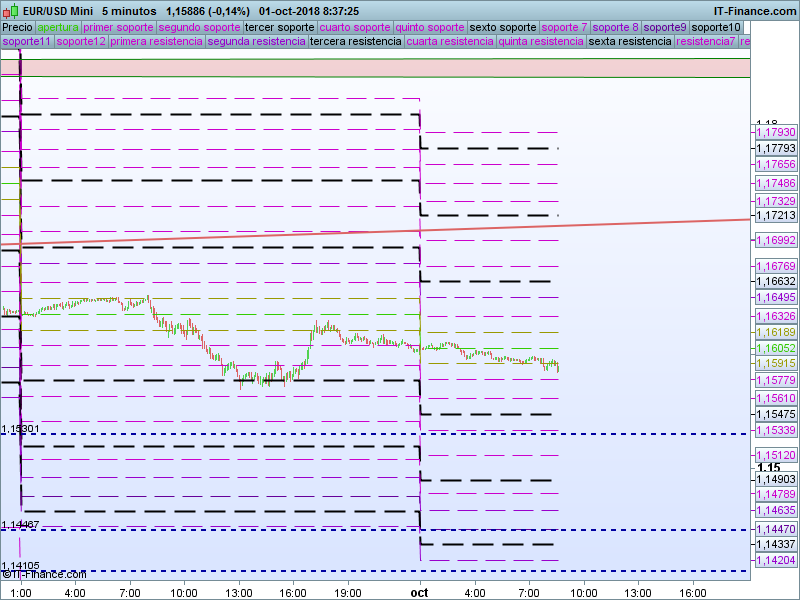
Task: Click the candlestick icon beside EUR/USD Mini
Action: [x=11, y=11]
